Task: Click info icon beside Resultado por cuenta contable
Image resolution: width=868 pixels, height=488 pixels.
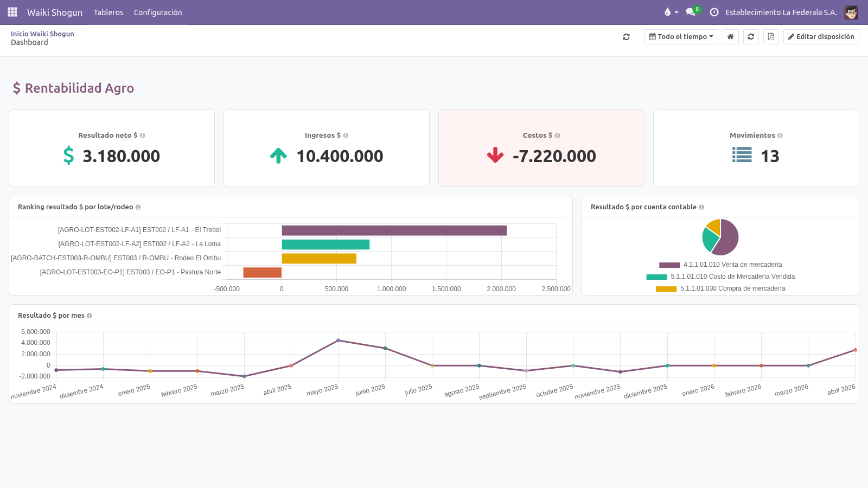Action: coord(701,207)
